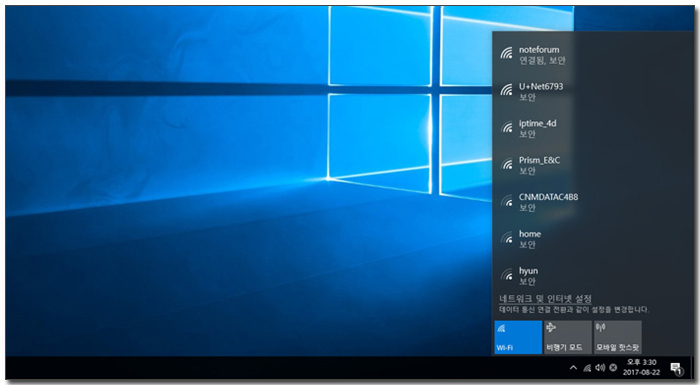Click the network icon in the system tray

coord(587,368)
